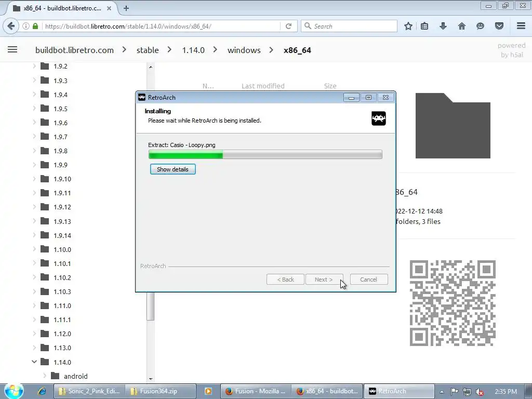Expand the 1.13.0 folder chevron
The width and height of the screenshot is (532, 399).
34,348
